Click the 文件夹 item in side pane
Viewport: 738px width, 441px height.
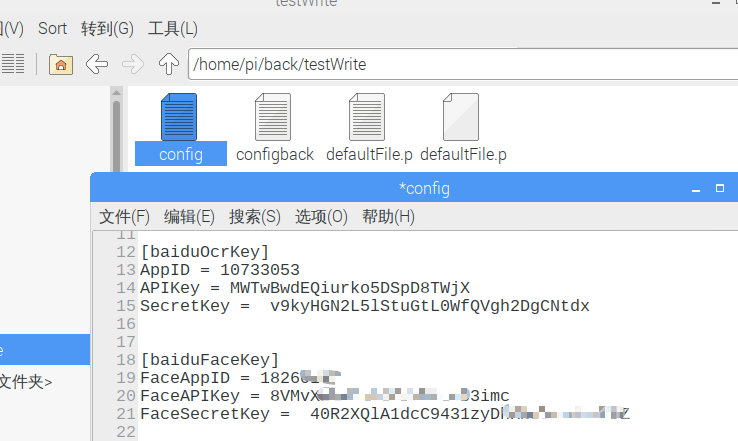coord(26,381)
